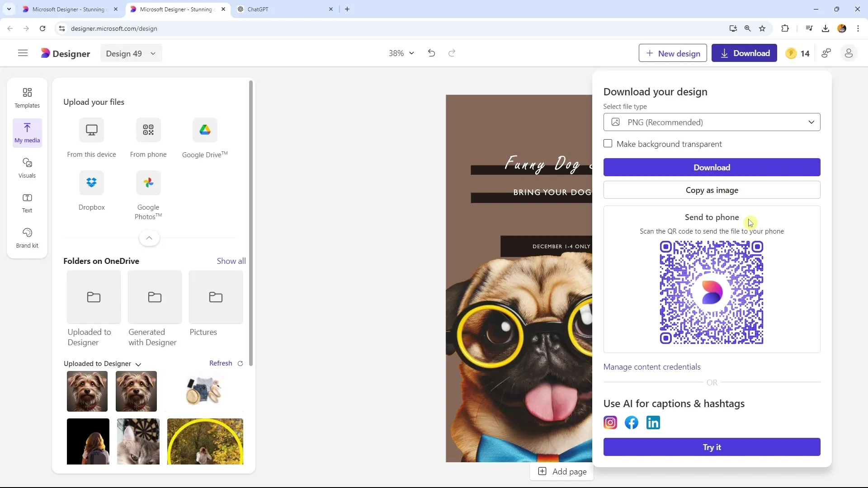Click the Try it AI captions button
This screenshot has height=488, width=868.
pyautogui.click(x=712, y=447)
